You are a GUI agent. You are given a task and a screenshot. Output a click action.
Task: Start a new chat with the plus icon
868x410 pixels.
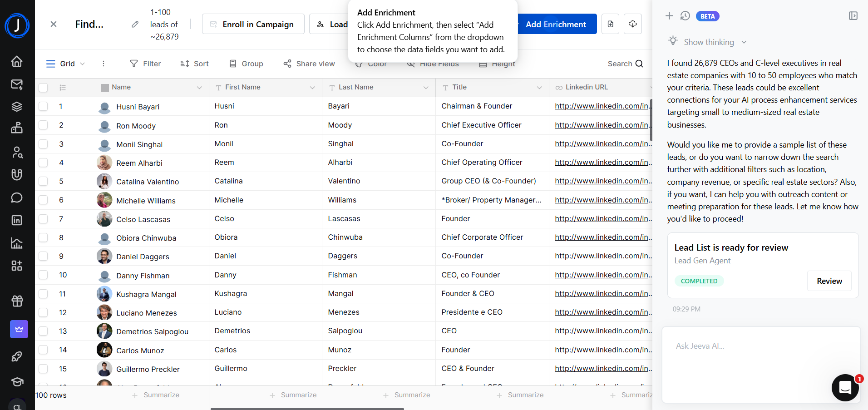point(669,15)
